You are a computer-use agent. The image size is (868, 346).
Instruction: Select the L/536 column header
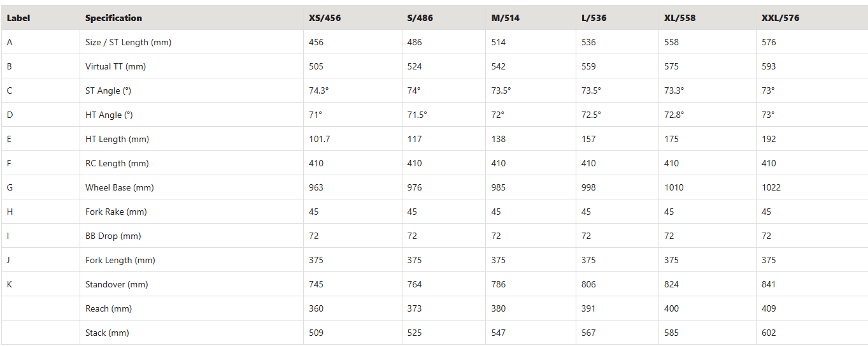(x=594, y=18)
